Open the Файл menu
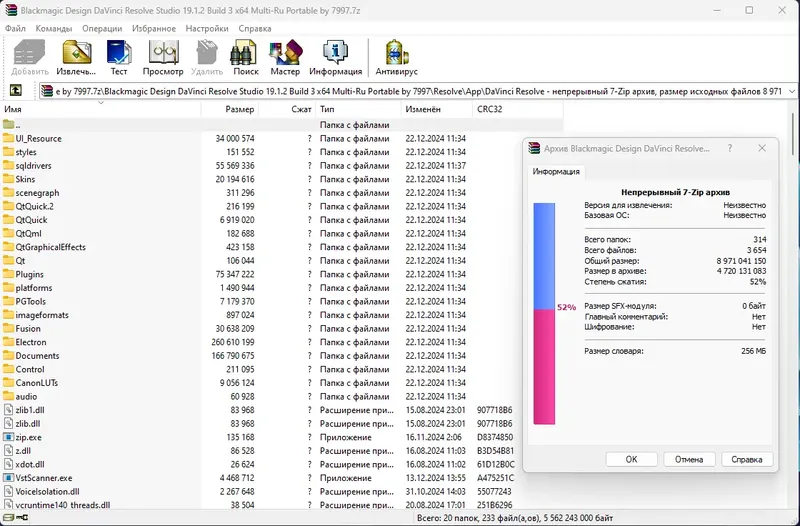The width and height of the screenshot is (800, 526). pos(15,29)
